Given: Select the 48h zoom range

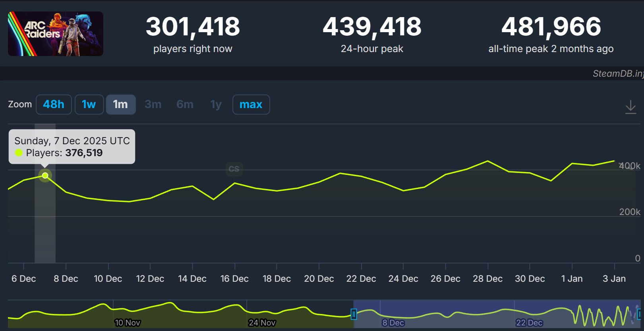Looking at the screenshot, I should (x=54, y=105).
